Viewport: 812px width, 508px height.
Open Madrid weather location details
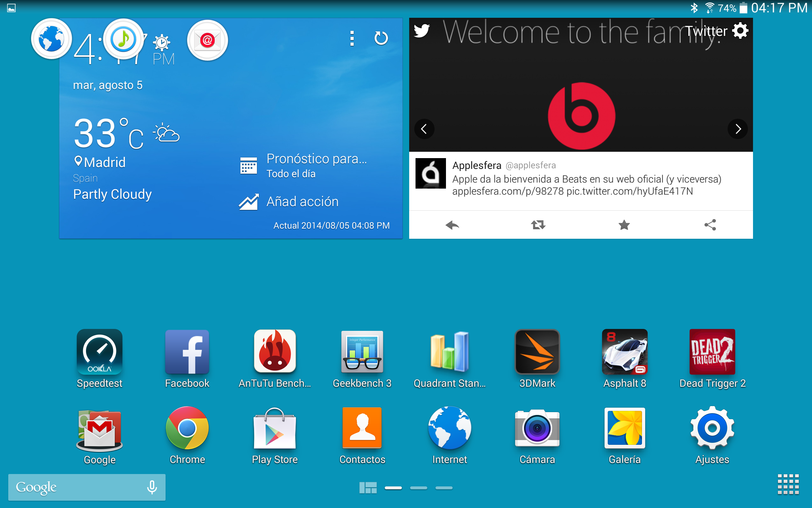[x=100, y=162]
